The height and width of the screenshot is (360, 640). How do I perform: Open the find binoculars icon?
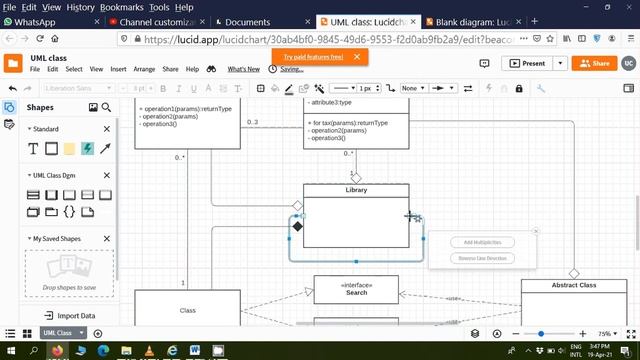coord(211,69)
